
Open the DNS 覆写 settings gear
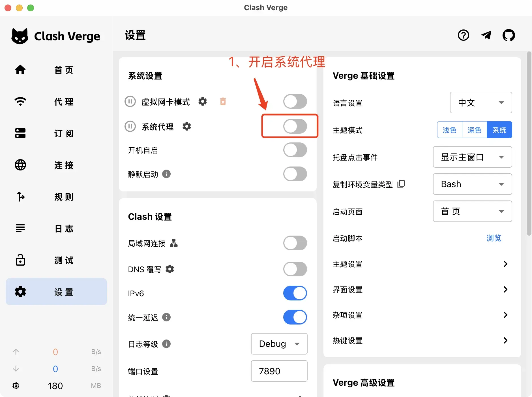click(x=170, y=269)
